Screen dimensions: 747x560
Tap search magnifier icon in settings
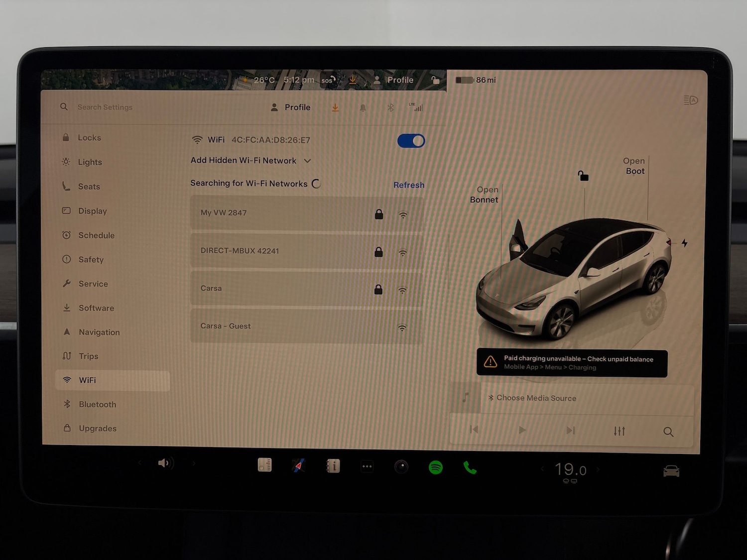[x=64, y=107]
